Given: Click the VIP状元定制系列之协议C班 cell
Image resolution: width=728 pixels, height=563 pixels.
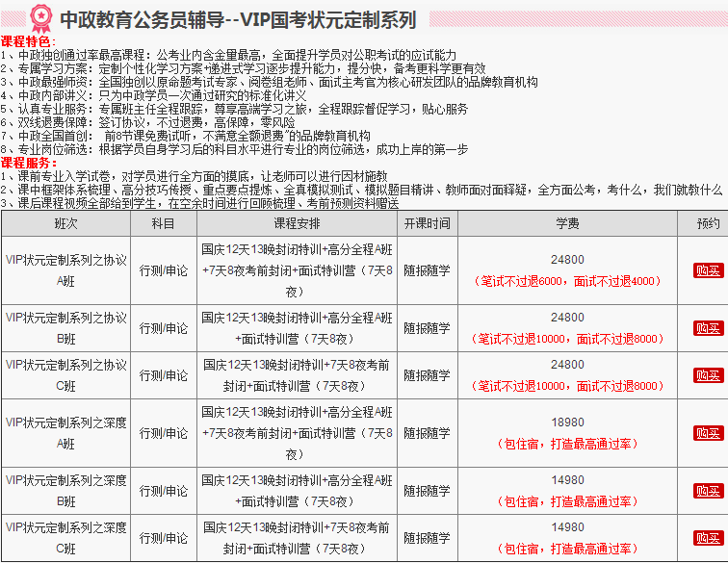Looking at the screenshot, I should 65,375.
